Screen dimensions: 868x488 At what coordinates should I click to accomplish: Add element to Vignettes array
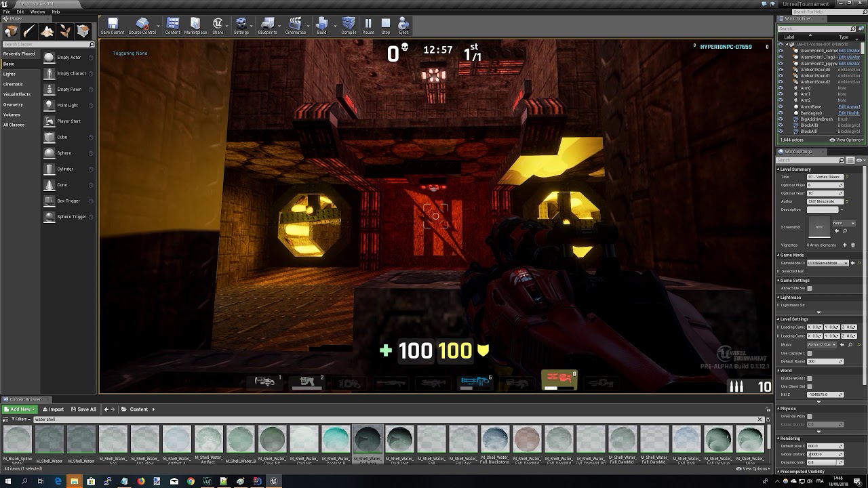(x=845, y=245)
